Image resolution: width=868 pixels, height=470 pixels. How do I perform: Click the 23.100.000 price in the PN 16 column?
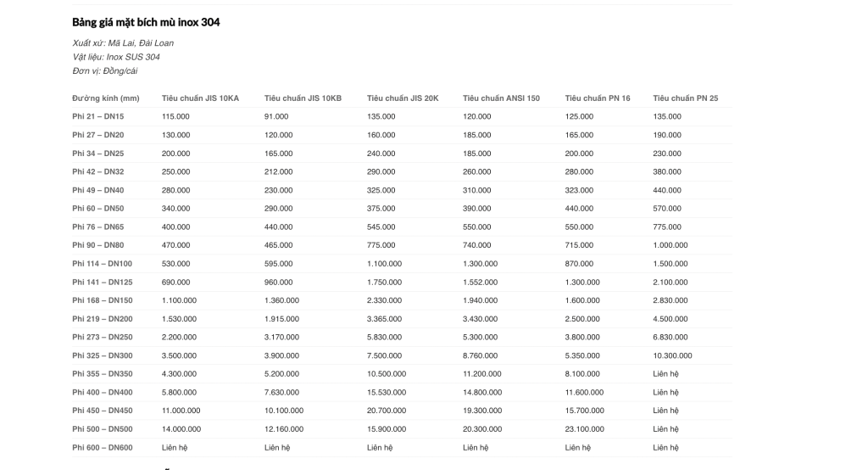click(x=584, y=429)
